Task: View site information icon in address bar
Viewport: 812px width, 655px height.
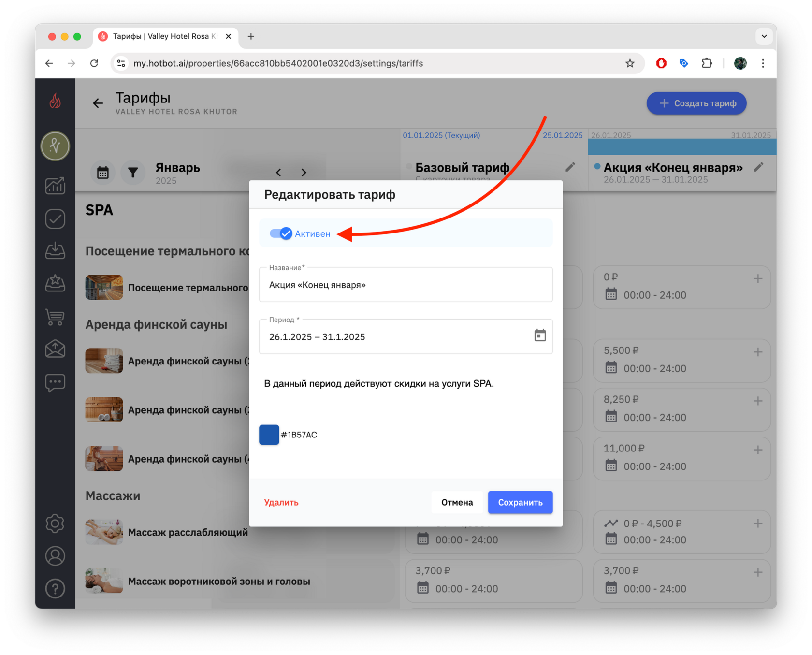Action: point(121,63)
